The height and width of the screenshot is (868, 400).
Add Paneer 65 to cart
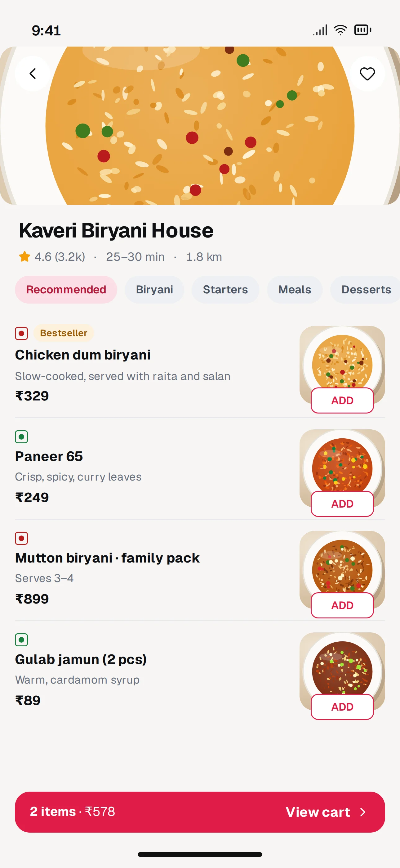(x=342, y=504)
